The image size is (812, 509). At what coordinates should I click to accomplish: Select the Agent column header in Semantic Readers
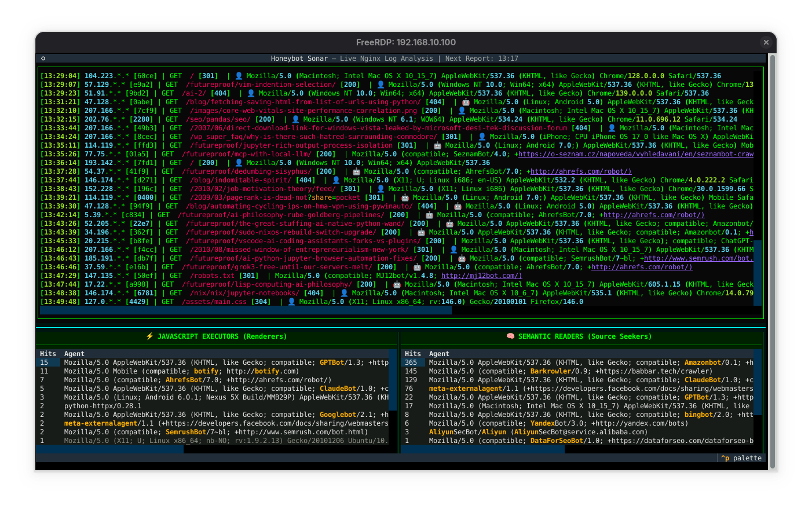tap(439, 354)
